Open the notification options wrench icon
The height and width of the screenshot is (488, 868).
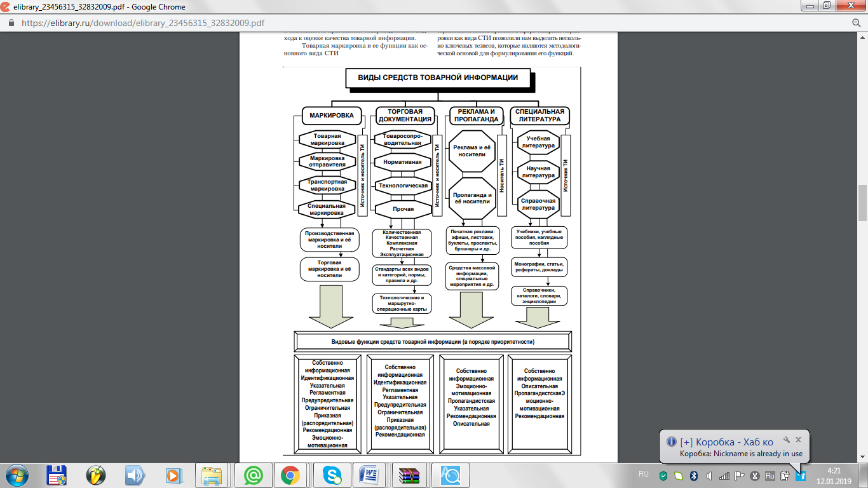point(785,440)
